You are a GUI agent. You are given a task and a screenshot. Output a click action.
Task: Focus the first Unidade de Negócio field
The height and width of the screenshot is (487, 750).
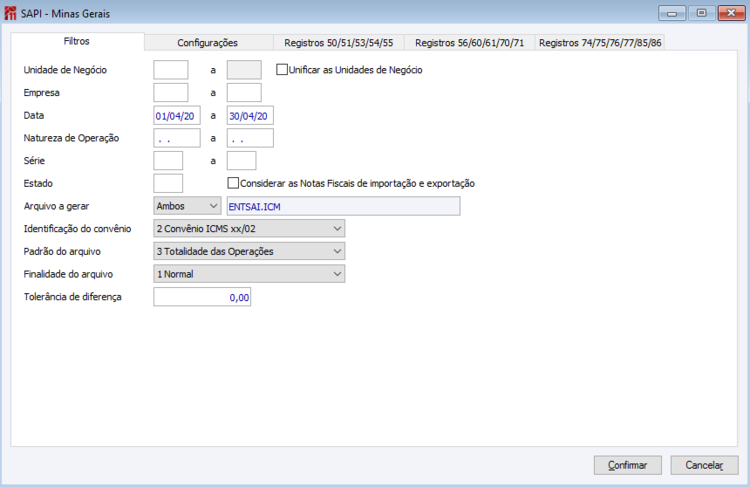(171, 70)
